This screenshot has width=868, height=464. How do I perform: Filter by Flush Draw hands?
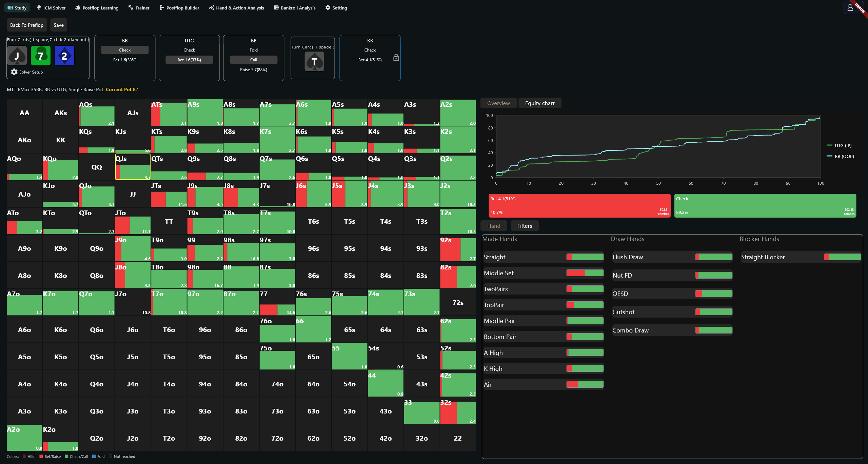coord(672,257)
